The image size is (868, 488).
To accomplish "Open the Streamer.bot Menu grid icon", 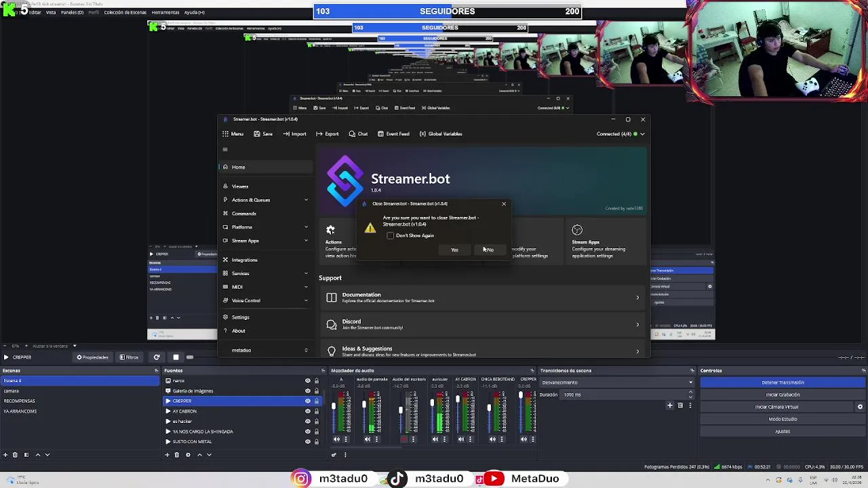I will pyautogui.click(x=226, y=134).
